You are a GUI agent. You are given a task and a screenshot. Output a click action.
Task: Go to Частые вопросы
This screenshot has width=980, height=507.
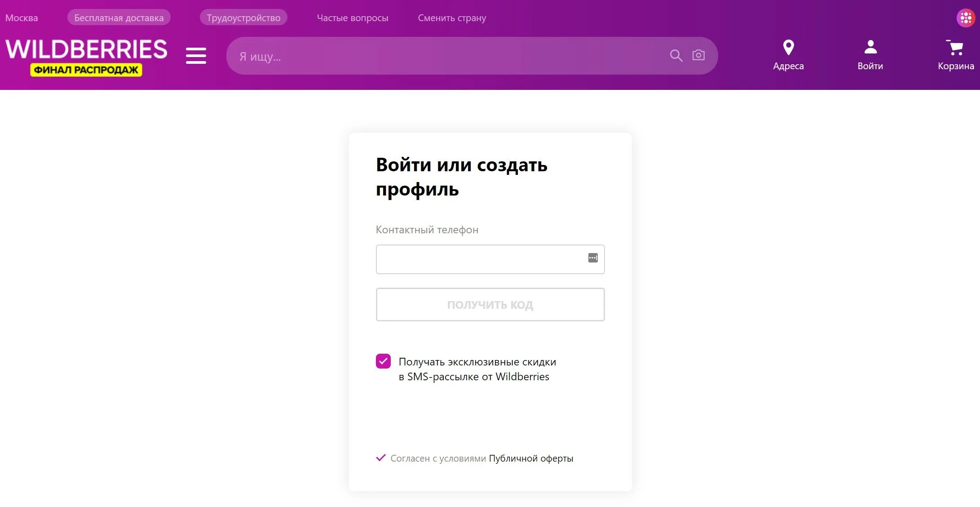click(353, 18)
